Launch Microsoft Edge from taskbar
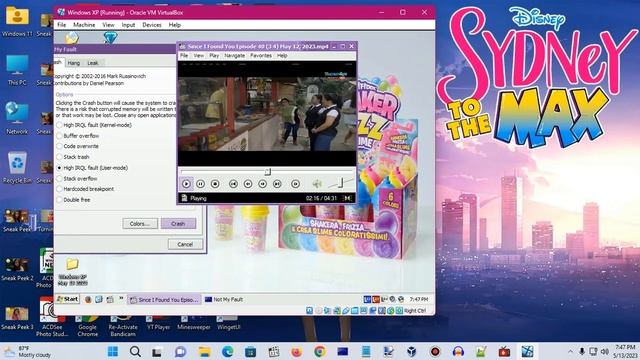Screen dimensions: 640x360 227,351
